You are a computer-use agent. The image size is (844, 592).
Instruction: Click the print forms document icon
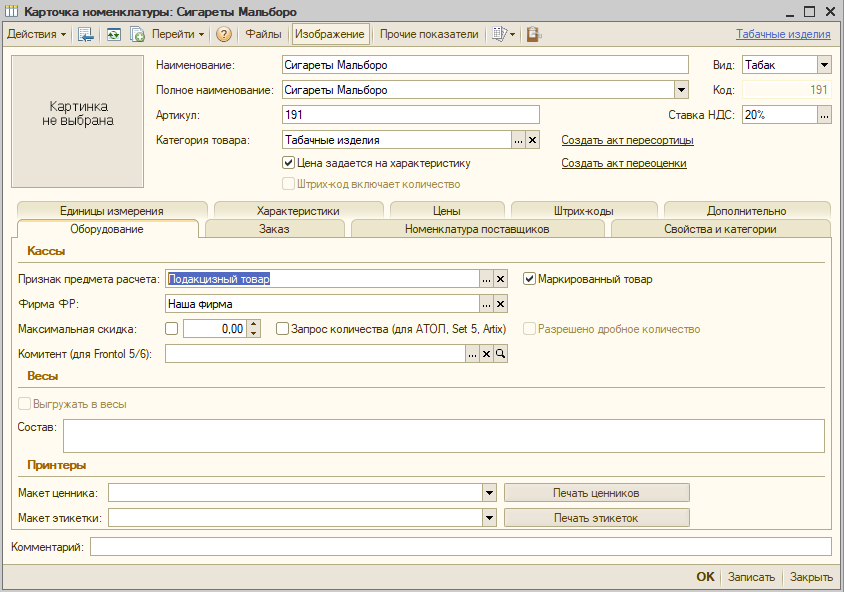504,34
